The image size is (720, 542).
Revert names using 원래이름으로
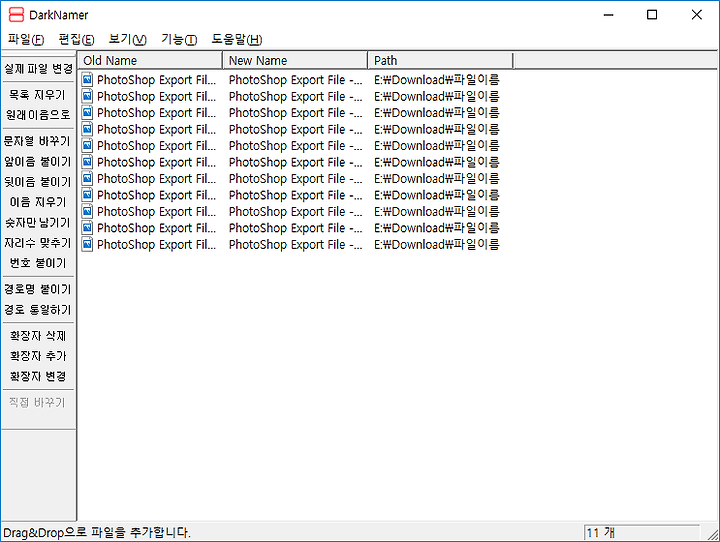coord(38,115)
